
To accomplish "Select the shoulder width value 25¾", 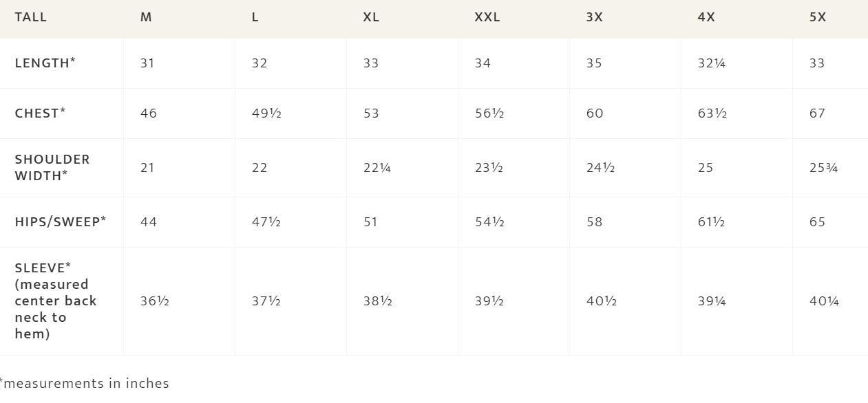I will click(x=824, y=168).
